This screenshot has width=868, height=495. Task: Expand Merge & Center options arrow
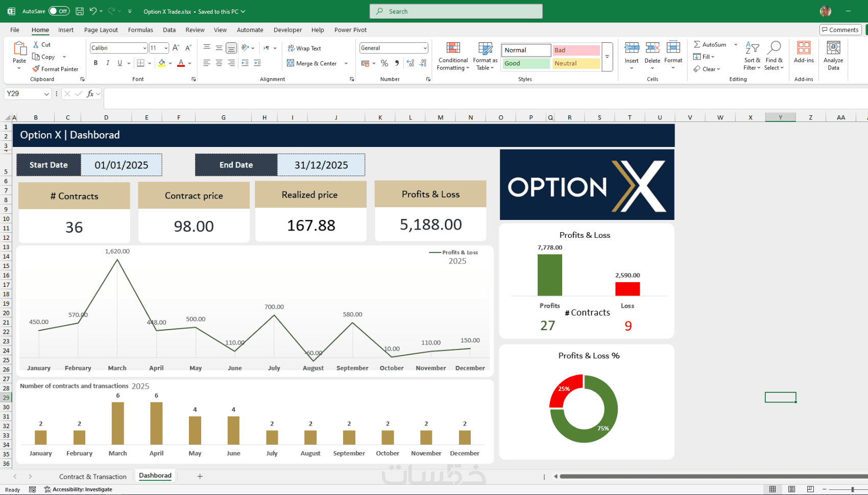coord(346,63)
